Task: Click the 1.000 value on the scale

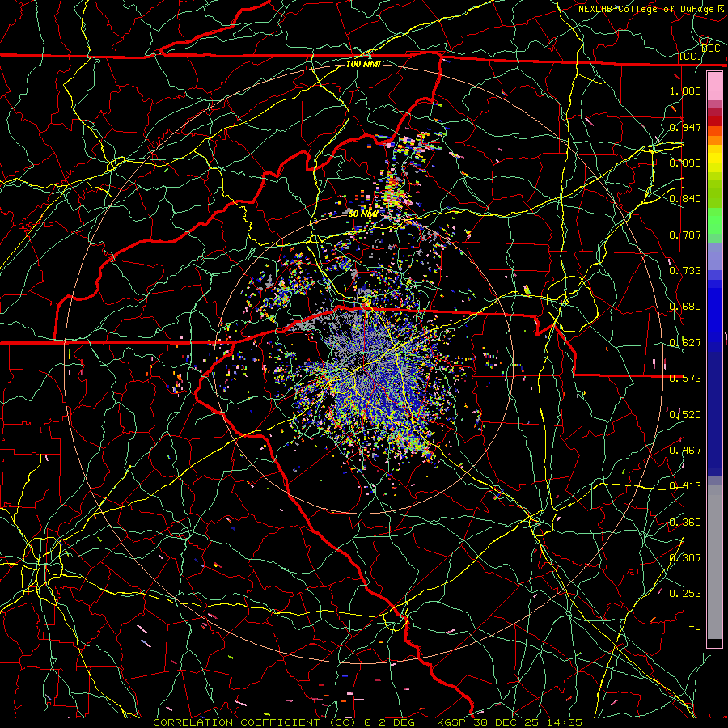Action: coord(685,91)
